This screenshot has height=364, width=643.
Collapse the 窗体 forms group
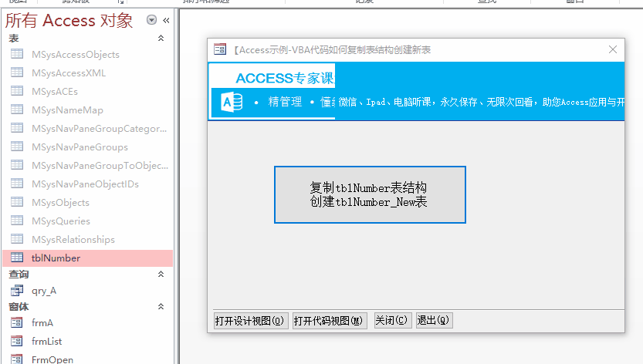(x=161, y=307)
